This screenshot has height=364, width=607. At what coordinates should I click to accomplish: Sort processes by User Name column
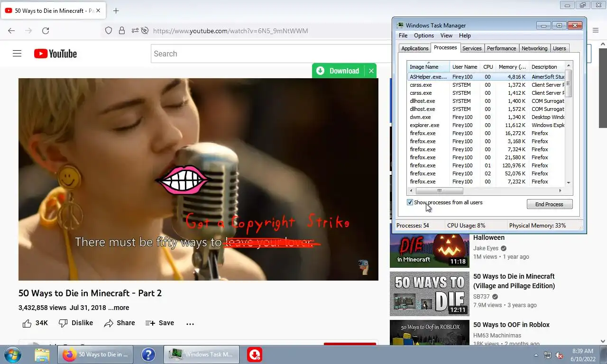coord(465,67)
